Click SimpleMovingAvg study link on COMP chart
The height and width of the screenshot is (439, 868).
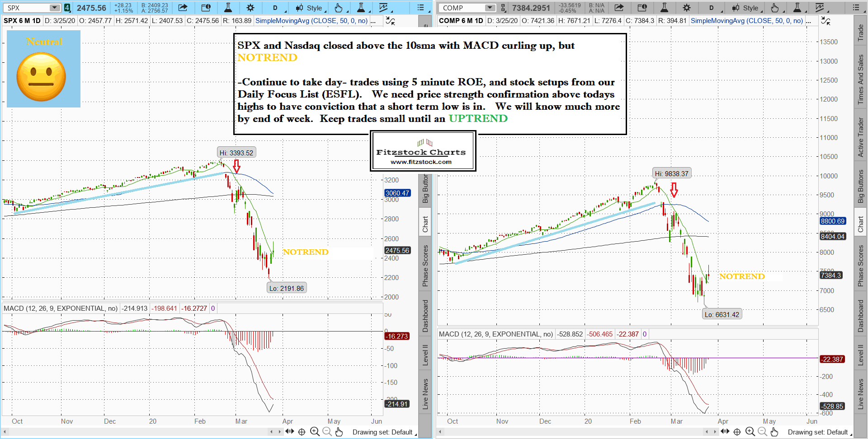747,21
